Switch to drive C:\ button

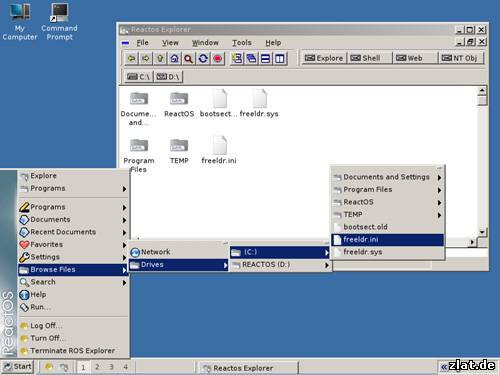[139, 77]
